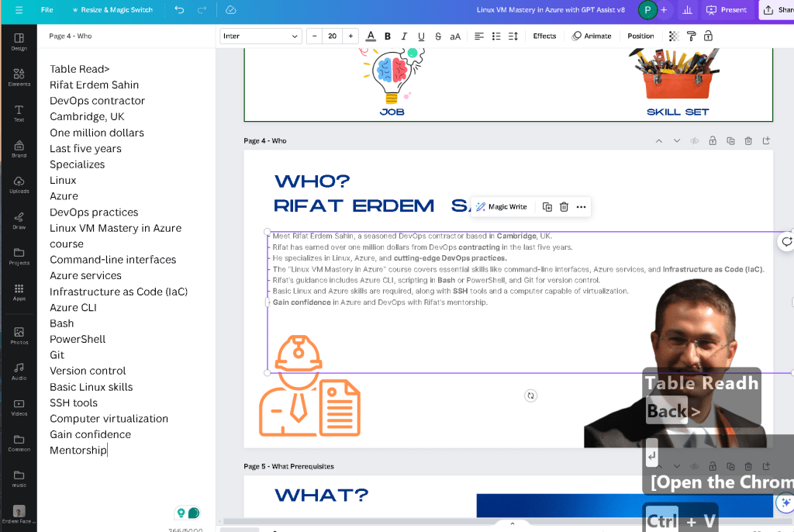Viewport: 794px width, 532px height.
Task: Delete Page 4
Action: coord(748,141)
